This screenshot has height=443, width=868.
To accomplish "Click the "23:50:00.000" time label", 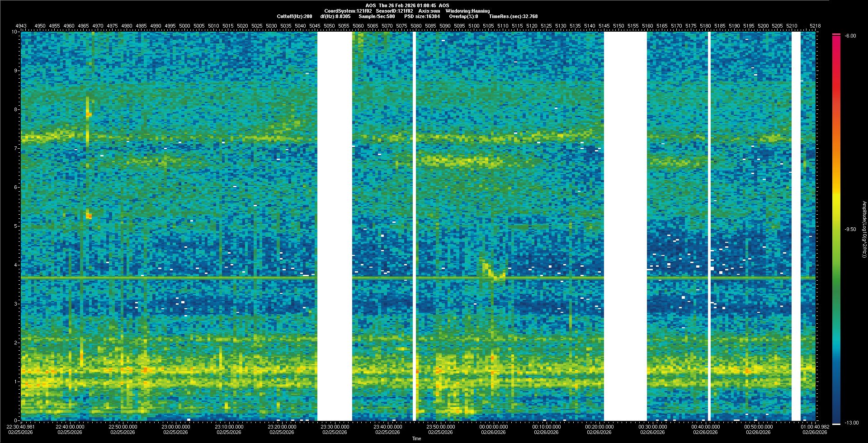I will point(441,427).
